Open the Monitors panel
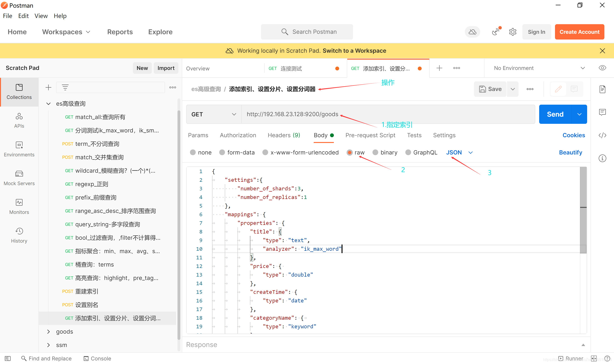614x364 pixels. 19,206
